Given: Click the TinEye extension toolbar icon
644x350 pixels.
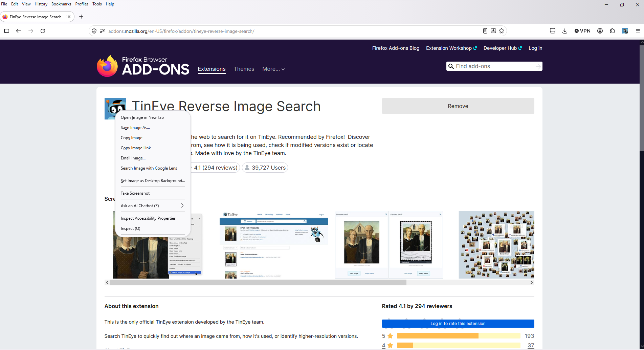Looking at the screenshot, I should 625,31.
